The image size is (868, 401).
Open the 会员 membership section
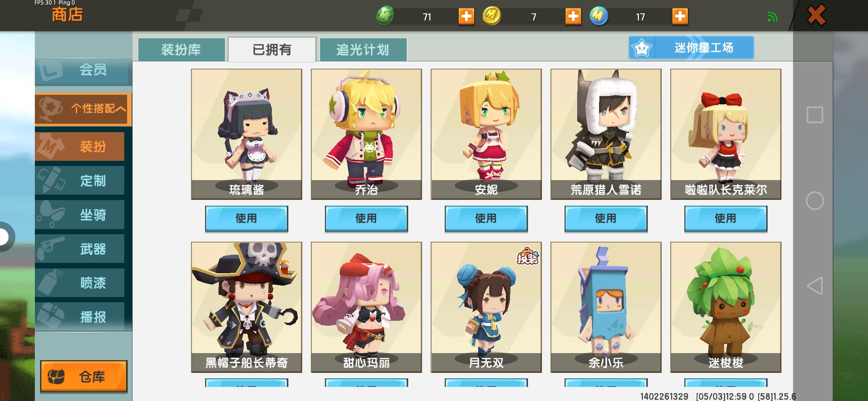pyautogui.click(x=83, y=70)
